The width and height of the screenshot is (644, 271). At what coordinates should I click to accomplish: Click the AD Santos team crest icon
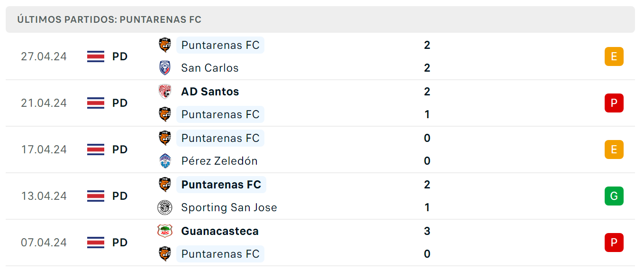click(164, 91)
